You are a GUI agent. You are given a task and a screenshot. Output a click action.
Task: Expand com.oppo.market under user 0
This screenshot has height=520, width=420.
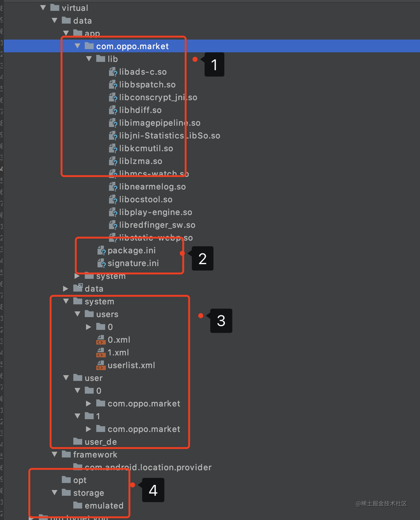(89, 404)
